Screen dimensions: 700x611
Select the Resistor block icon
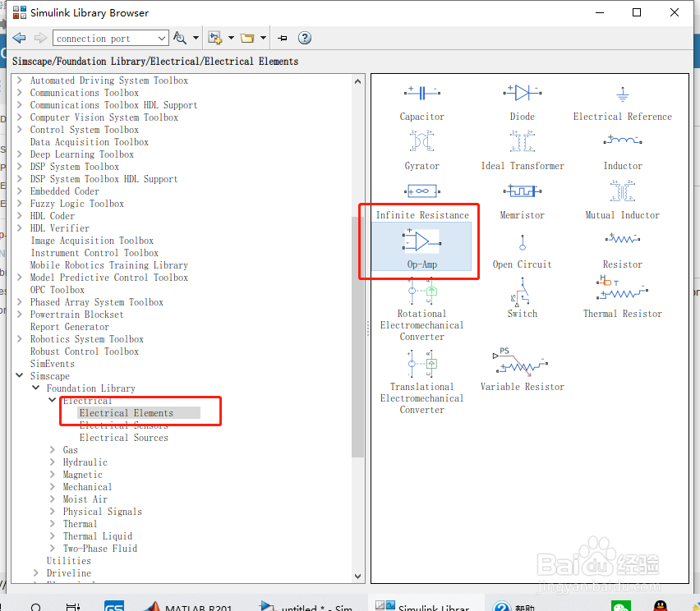pos(622,238)
